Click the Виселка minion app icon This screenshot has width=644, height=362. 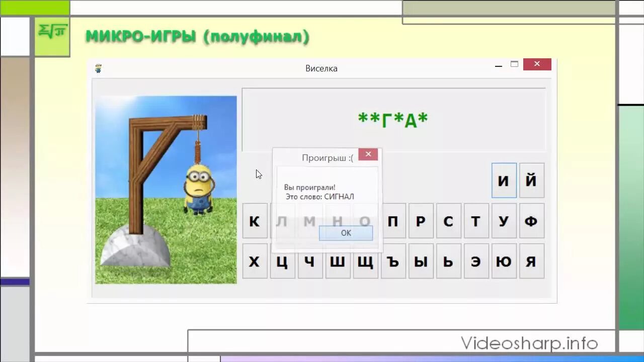pos(98,69)
